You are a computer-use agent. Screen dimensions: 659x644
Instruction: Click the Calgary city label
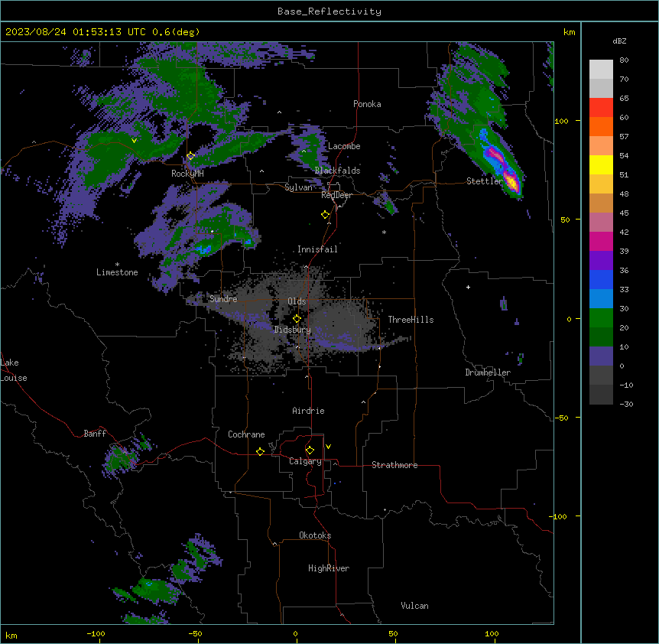pos(305,461)
